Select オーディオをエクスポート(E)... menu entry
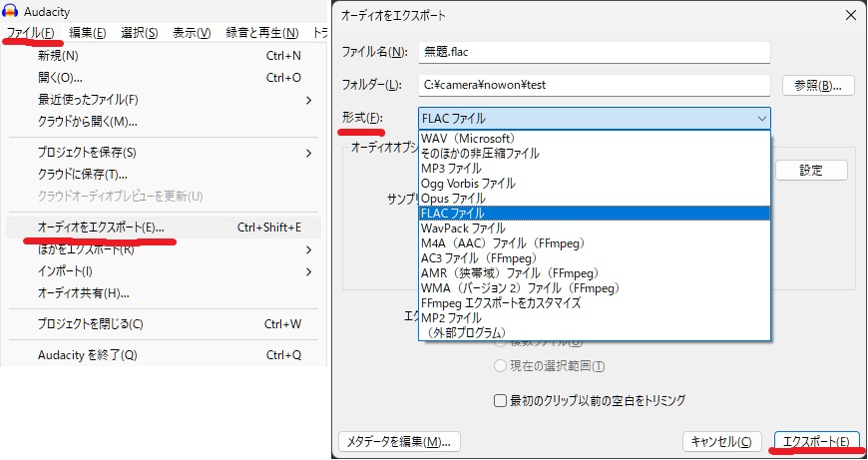 point(101,228)
